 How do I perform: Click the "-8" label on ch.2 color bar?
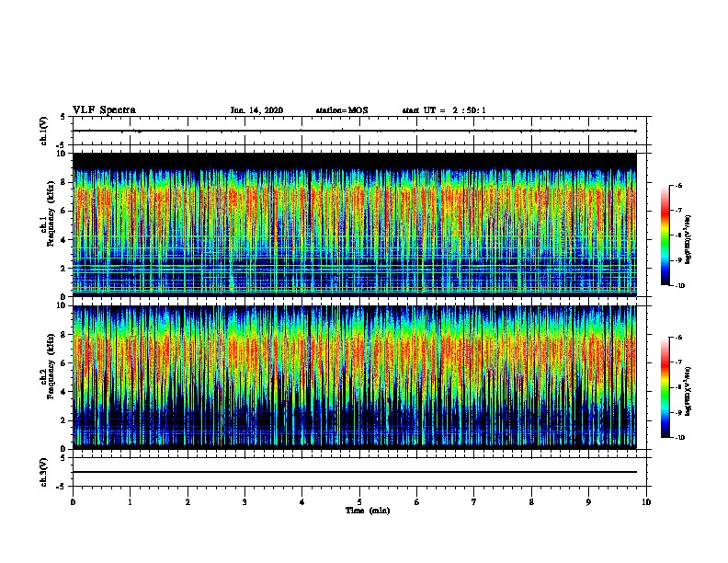coord(678,387)
